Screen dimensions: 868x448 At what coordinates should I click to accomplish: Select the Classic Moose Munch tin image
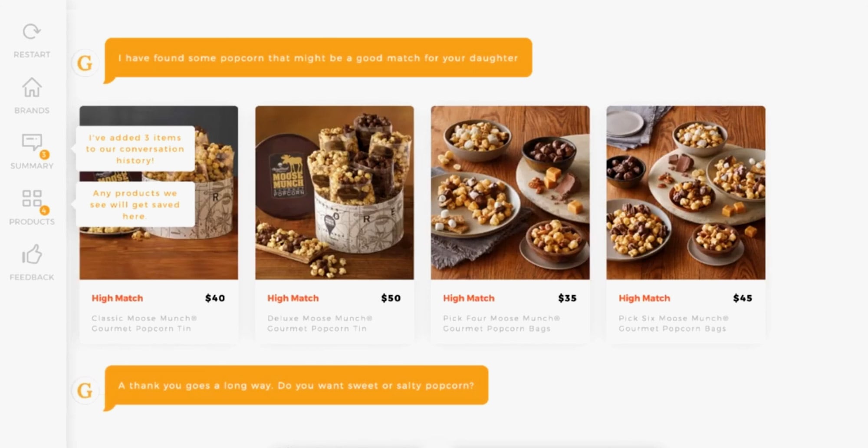point(159,192)
